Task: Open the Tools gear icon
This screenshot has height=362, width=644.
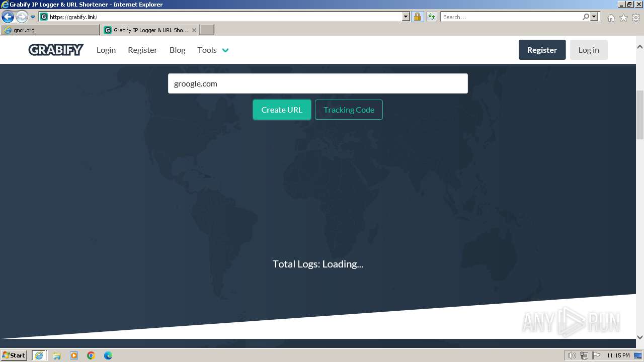Action: 636,18
